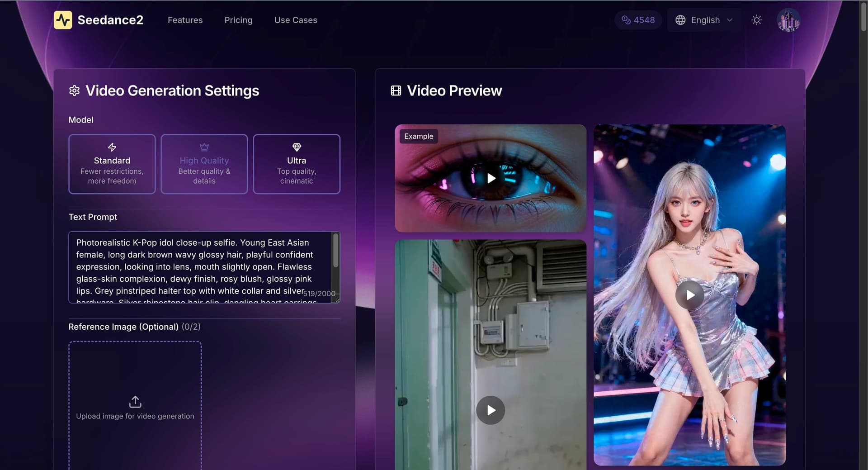Image resolution: width=868 pixels, height=470 pixels.
Task: Click the Video Generation Settings gear icon
Action: [75, 90]
